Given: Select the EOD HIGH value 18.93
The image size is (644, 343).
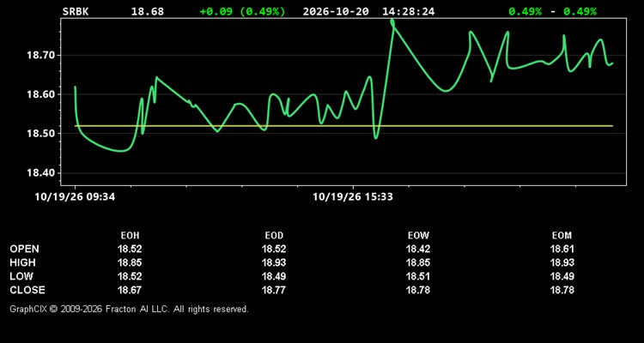Looking at the screenshot, I should click(x=274, y=262).
